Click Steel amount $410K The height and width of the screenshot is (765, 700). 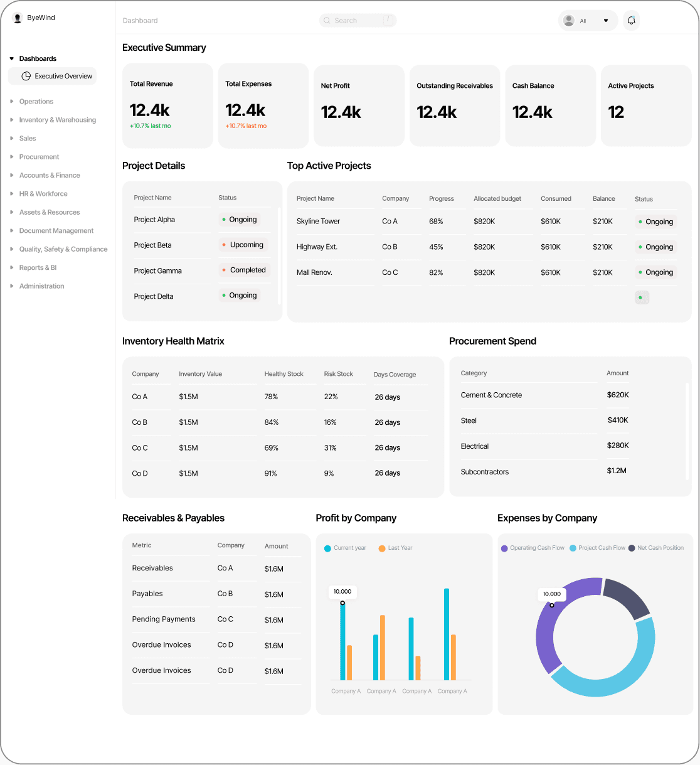point(618,420)
